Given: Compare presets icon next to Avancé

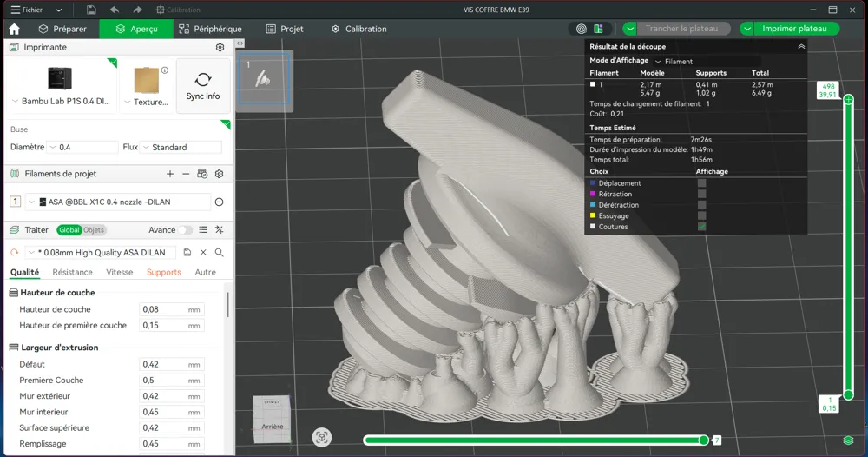Looking at the screenshot, I should click(220, 230).
